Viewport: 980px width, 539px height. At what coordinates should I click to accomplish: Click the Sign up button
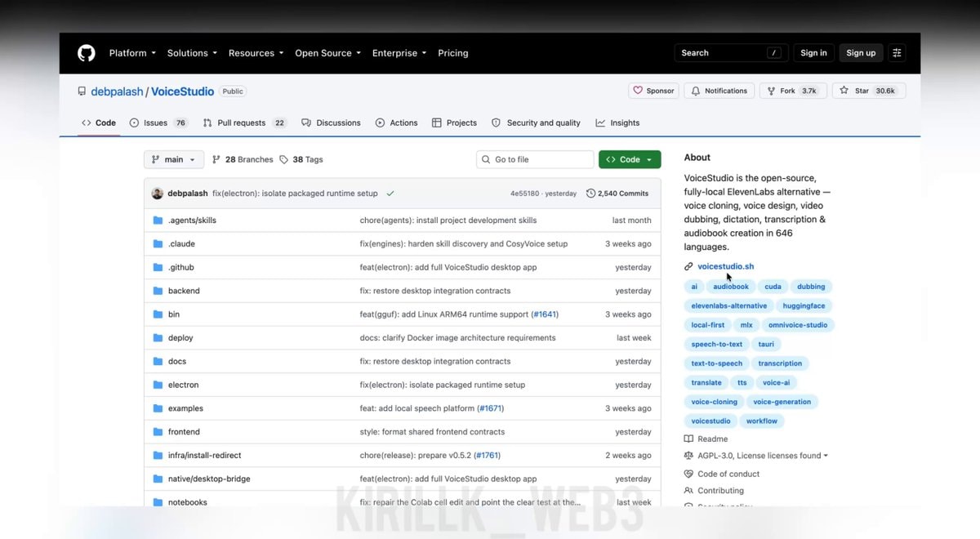coord(861,53)
